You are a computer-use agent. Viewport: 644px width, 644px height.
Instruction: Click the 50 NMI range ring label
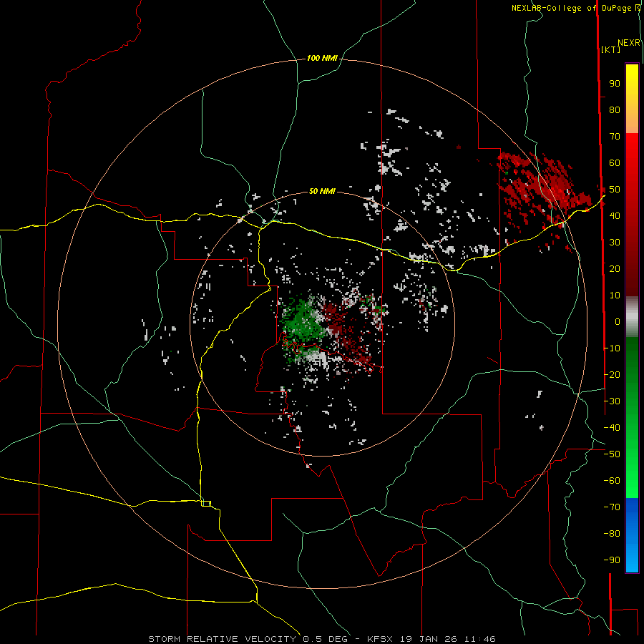(x=322, y=191)
